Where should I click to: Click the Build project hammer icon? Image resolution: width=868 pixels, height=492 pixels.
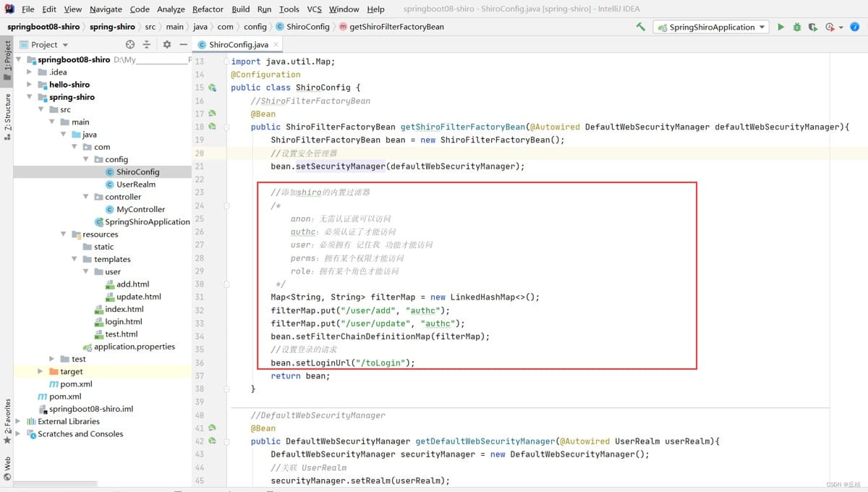[640, 27]
